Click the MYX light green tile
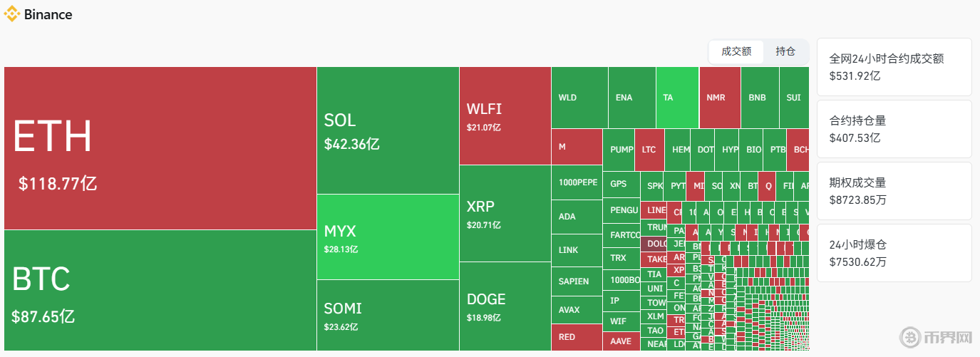Viewport: 980px width, 357px height. pos(388,237)
